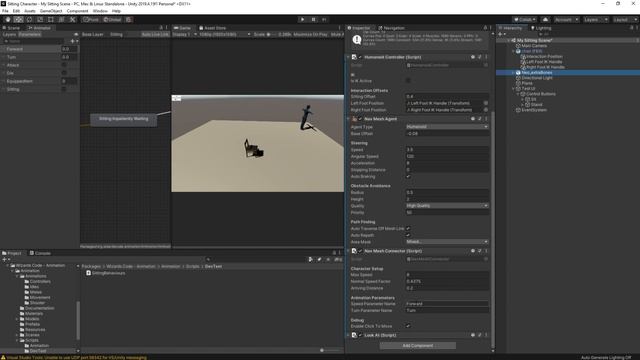Toggle the Sitting animator parameter checkbox

click(x=64, y=89)
